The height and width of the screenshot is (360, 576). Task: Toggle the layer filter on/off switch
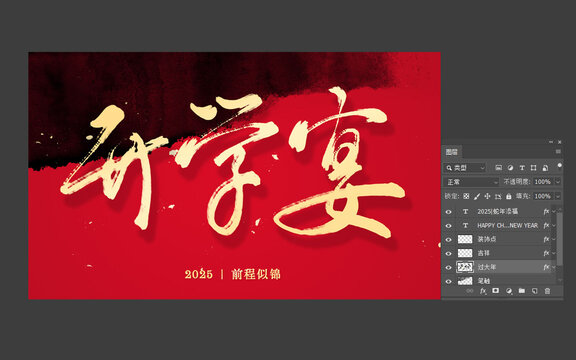coord(559,166)
